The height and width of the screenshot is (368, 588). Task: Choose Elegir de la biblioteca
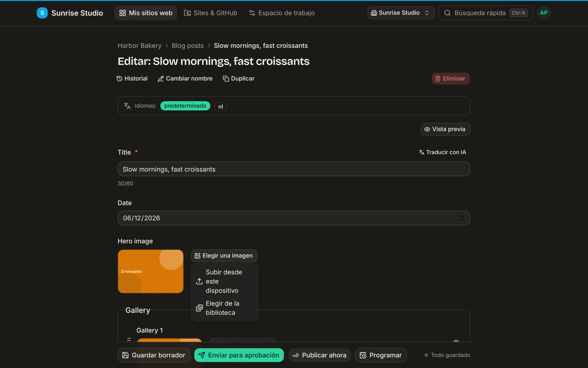[224, 308]
